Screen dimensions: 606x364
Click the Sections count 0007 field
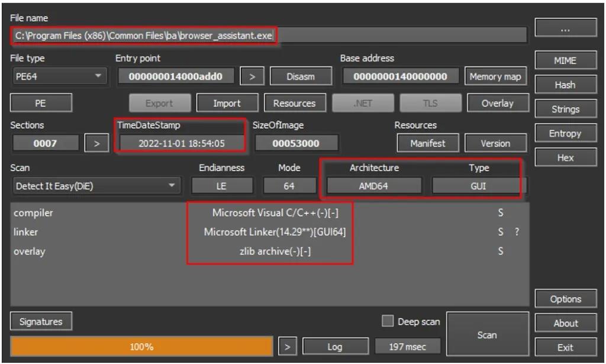[x=46, y=143]
